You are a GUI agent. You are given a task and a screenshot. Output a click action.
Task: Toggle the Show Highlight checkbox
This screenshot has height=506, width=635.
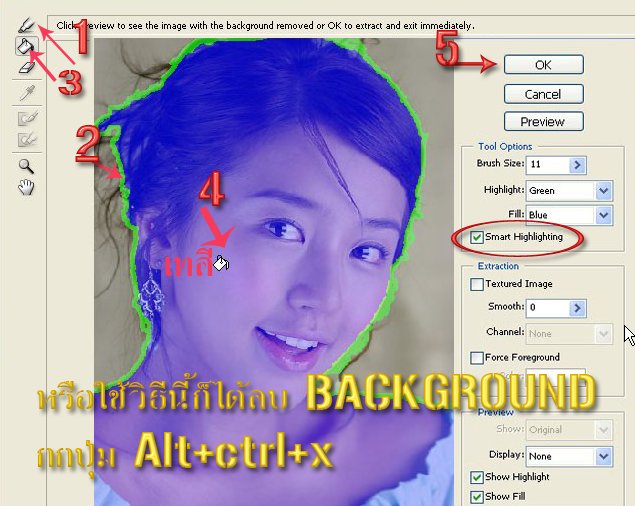pos(477,477)
